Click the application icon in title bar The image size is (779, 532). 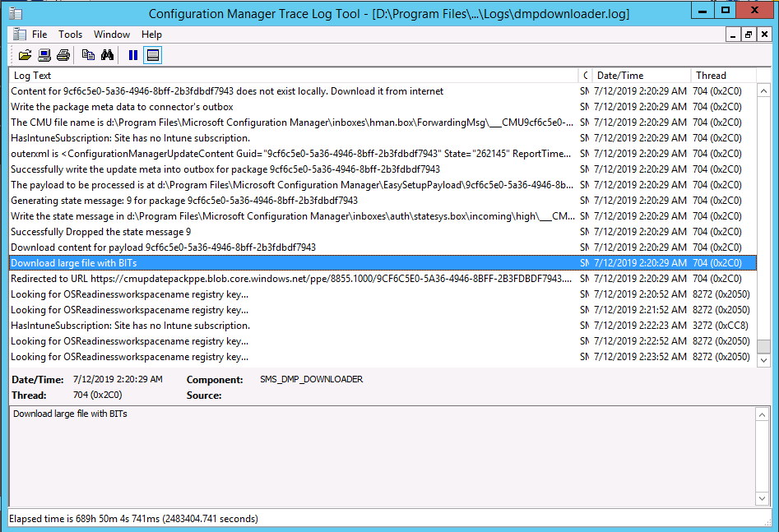[16, 14]
